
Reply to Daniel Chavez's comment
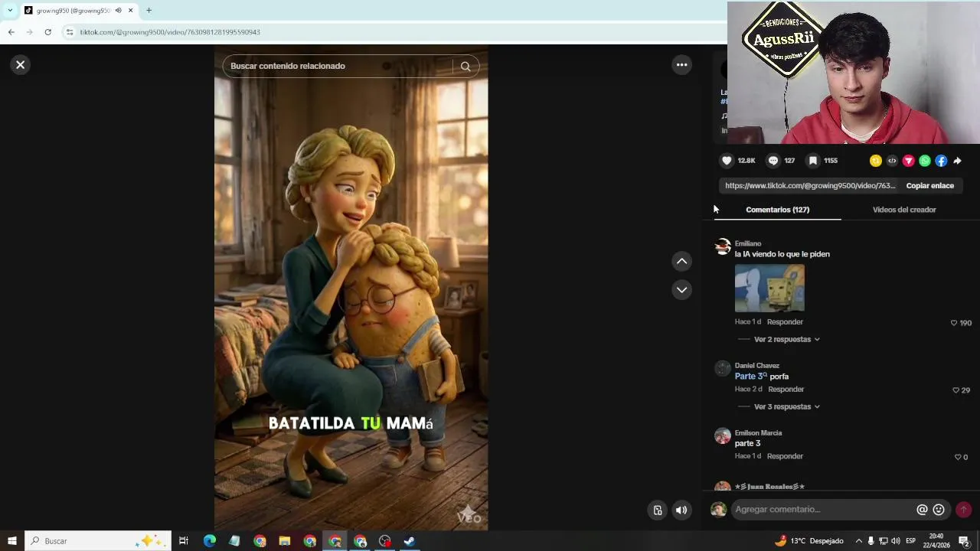[x=786, y=390]
